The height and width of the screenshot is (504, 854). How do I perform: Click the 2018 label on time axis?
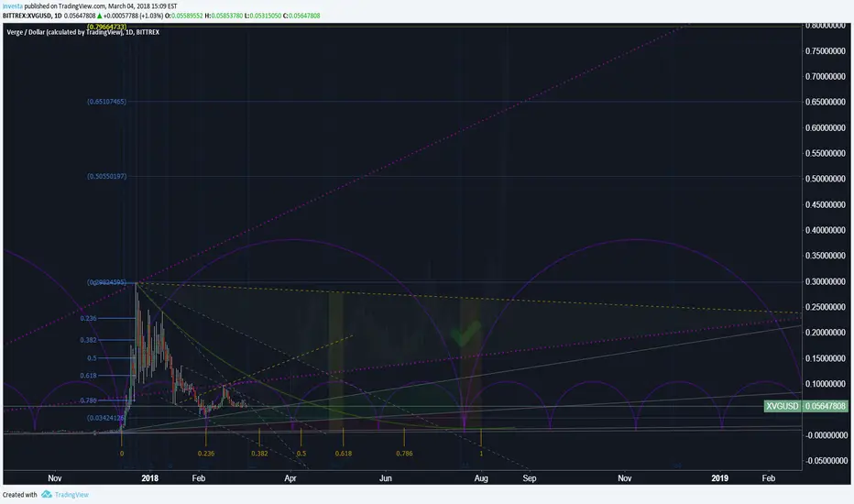pyautogui.click(x=149, y=478)
